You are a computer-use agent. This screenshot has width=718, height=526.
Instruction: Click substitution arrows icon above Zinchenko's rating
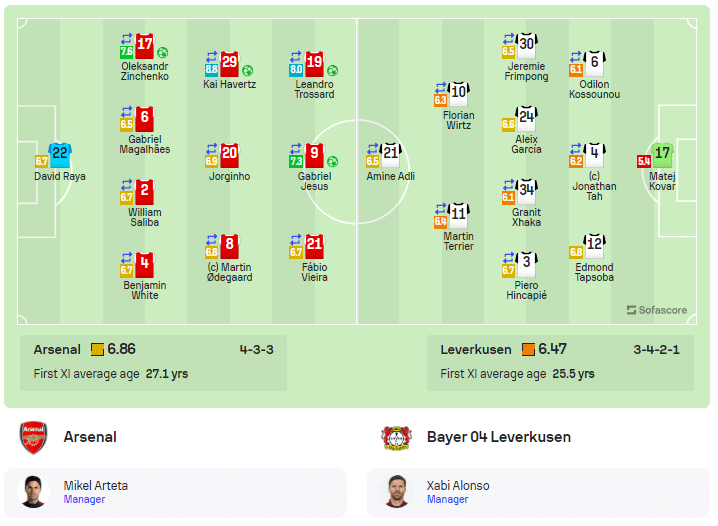(127, 38)
